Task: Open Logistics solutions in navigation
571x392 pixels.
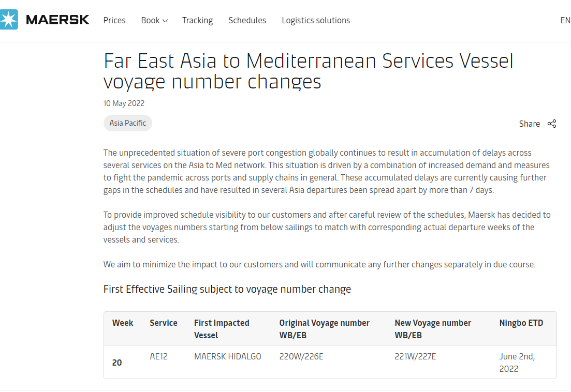Action: click(316, 20)
